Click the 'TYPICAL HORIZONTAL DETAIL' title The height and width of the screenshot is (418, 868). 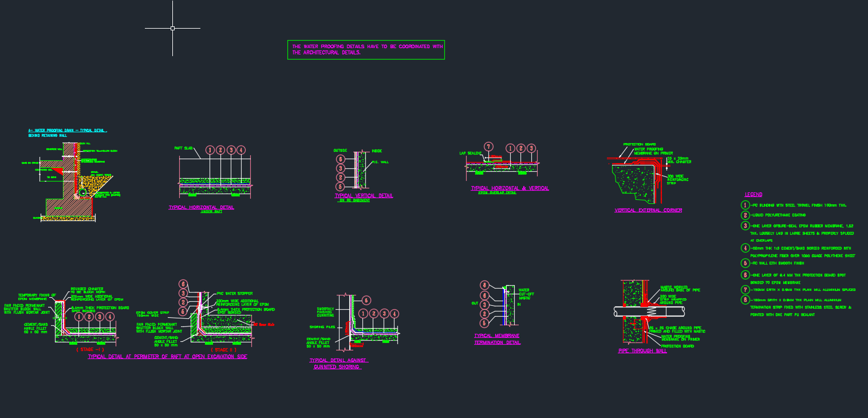[201, 207]
